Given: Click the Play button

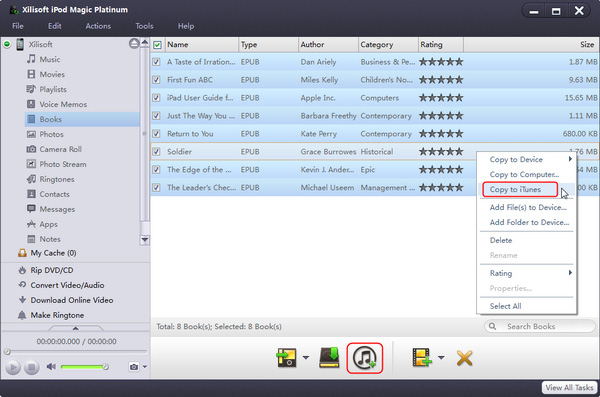Looking at the screenshot, I should point(13,368).
